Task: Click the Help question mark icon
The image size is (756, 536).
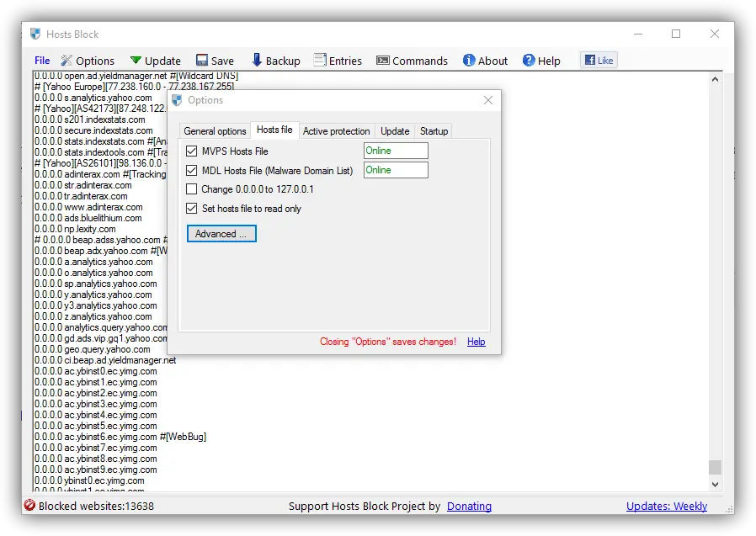Action: 529,60
